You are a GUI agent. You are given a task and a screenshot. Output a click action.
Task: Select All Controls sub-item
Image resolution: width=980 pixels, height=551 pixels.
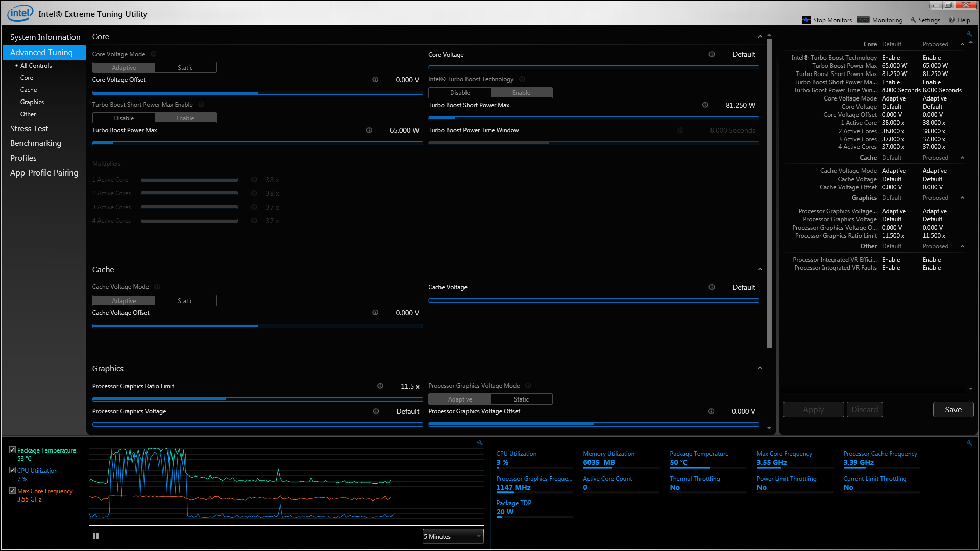point(36,66)
